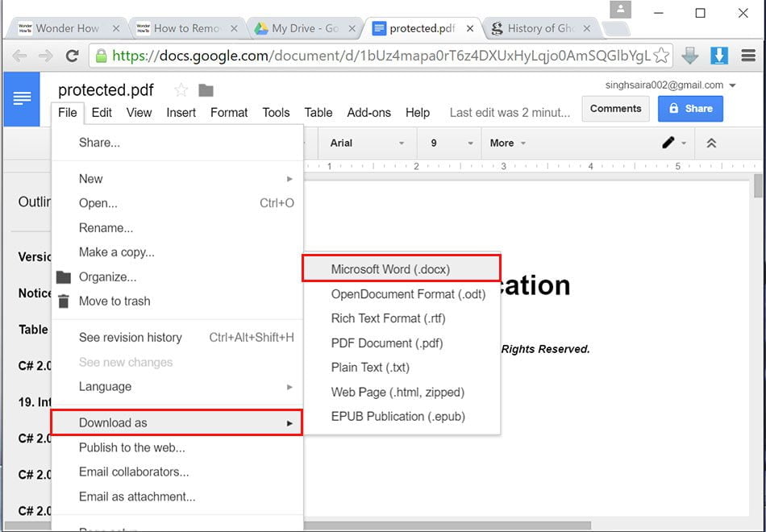
Task: Select Make a copy...
Action: 177,252
